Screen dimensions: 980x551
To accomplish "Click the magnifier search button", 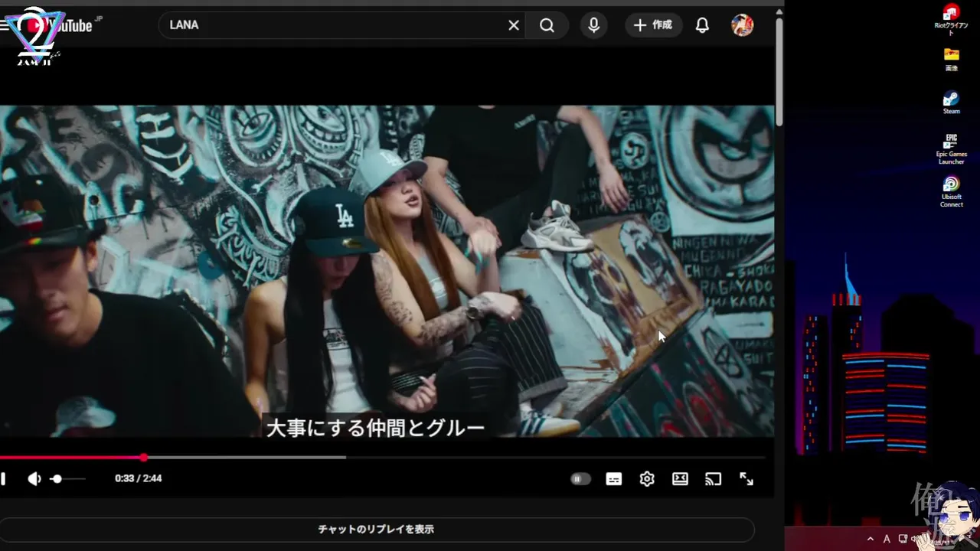I will tap(547, 25).
